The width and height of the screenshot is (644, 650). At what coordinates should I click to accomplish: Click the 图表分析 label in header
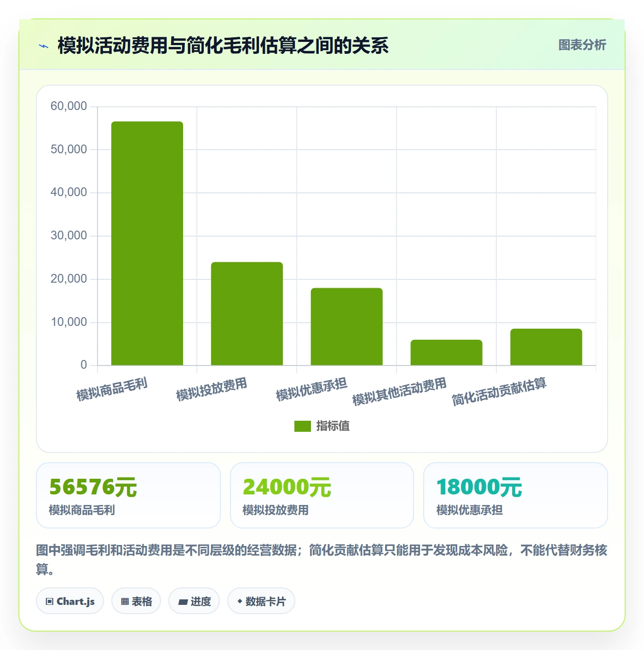point(582,45)
